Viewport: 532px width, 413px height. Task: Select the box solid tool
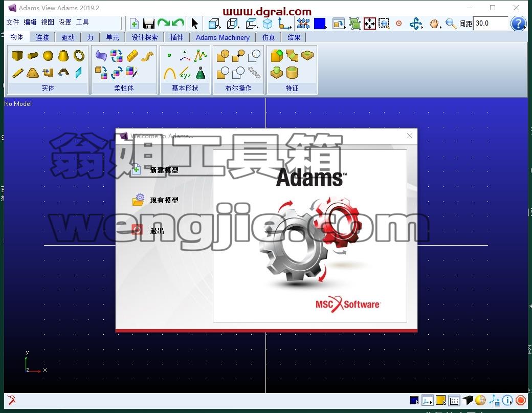point(17,55)
